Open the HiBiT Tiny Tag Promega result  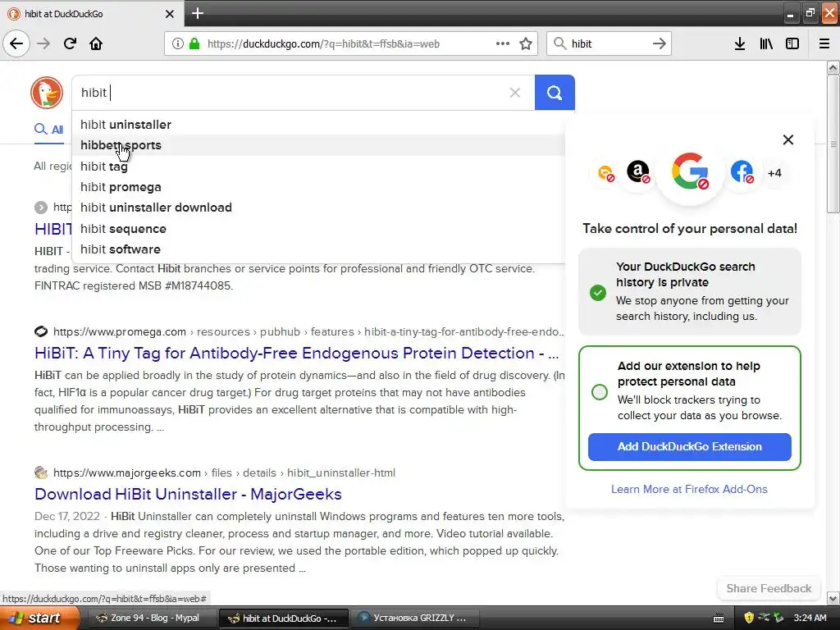point(297,353)
